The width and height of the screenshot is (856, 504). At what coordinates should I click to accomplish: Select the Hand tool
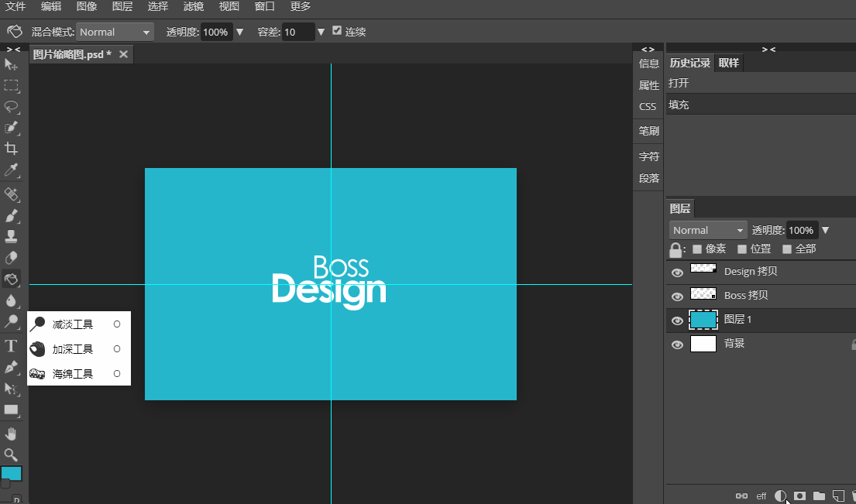[x=12, y=434]
